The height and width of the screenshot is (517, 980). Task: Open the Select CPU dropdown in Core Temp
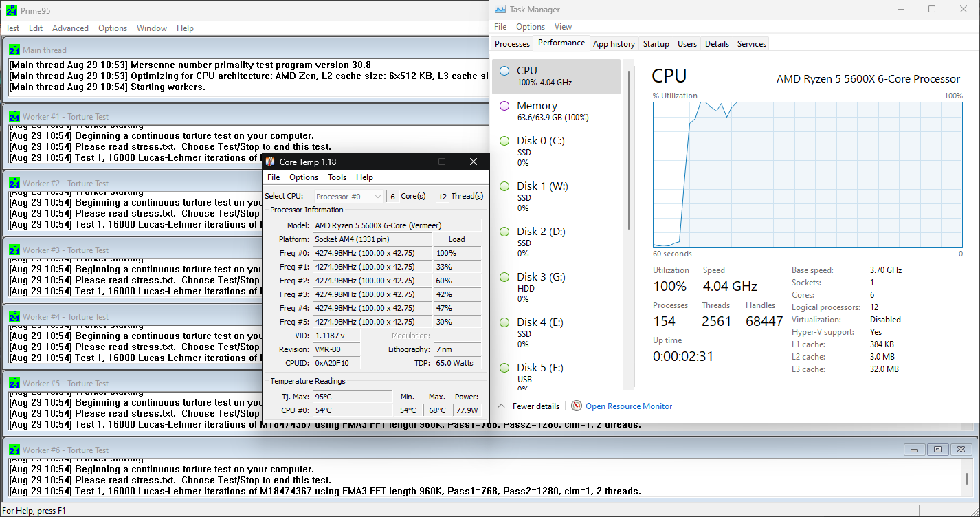tap(348, 197)
